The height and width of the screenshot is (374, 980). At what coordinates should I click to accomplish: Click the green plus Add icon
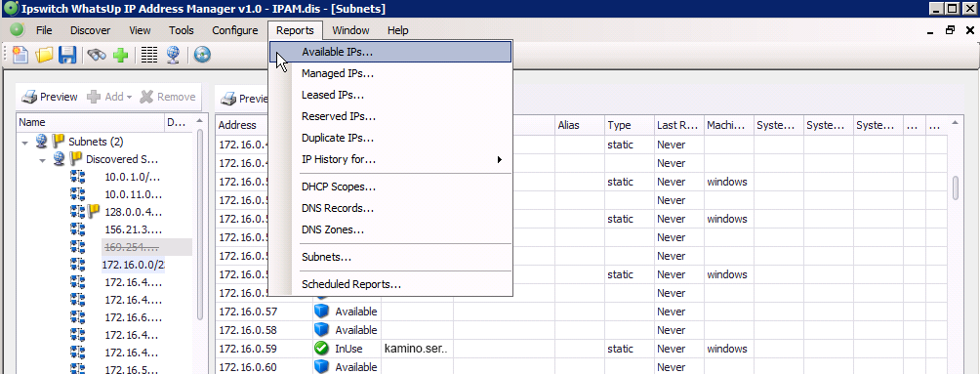121,55
